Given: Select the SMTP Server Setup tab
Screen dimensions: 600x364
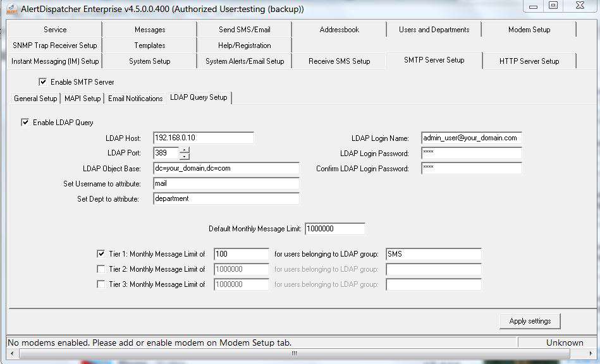Looking at the screenshot, I should [434, 60].
